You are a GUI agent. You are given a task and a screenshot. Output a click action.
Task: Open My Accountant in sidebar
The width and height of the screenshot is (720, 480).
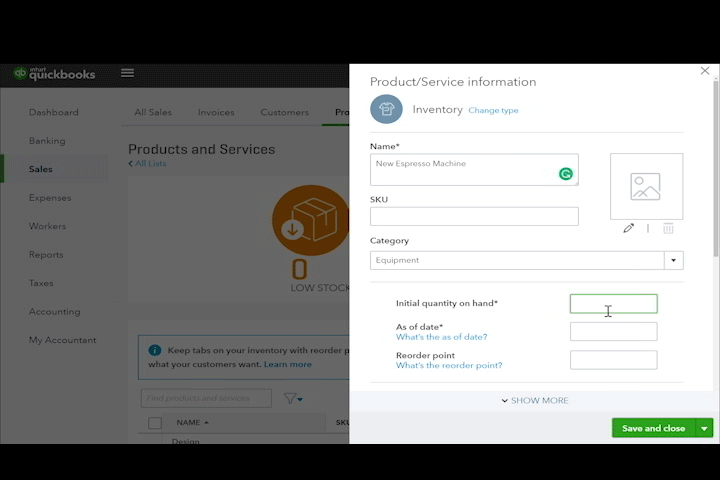(62, 340)
